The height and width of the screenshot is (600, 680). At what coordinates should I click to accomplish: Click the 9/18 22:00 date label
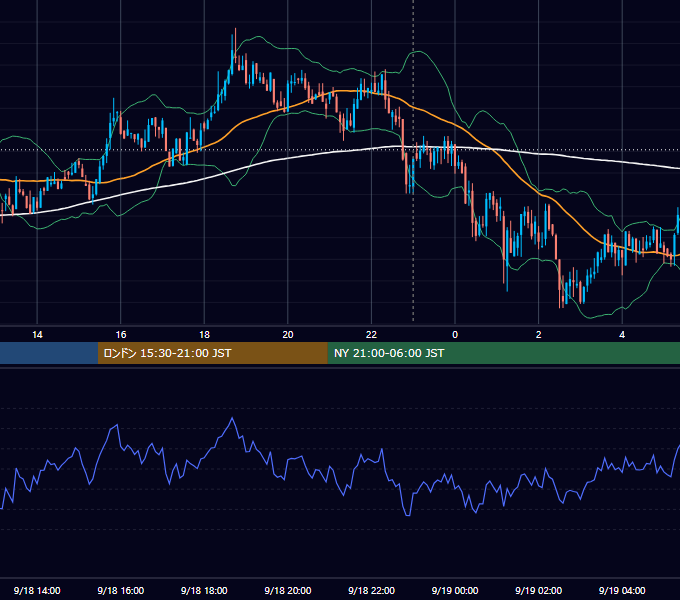(x=371, y=590)
